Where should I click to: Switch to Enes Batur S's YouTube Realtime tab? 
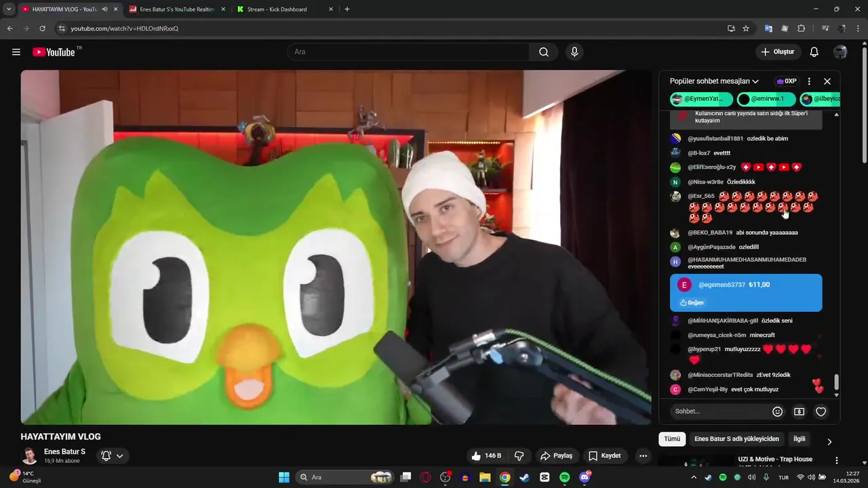point(178,9)
